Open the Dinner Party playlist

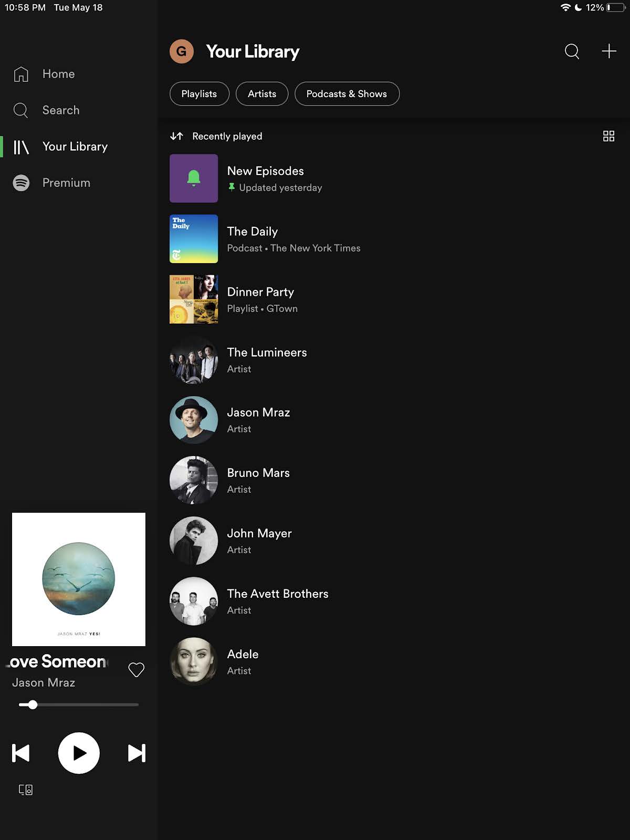tap(394, 299)
